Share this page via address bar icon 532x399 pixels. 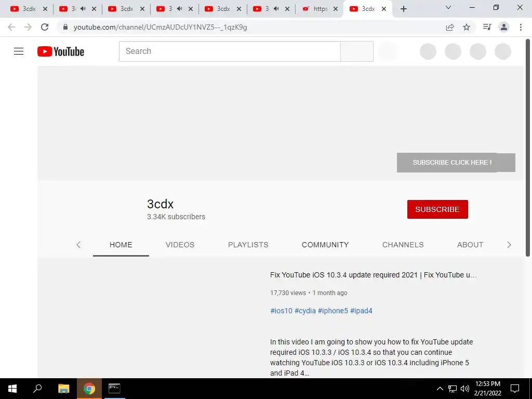coord(450,27)
